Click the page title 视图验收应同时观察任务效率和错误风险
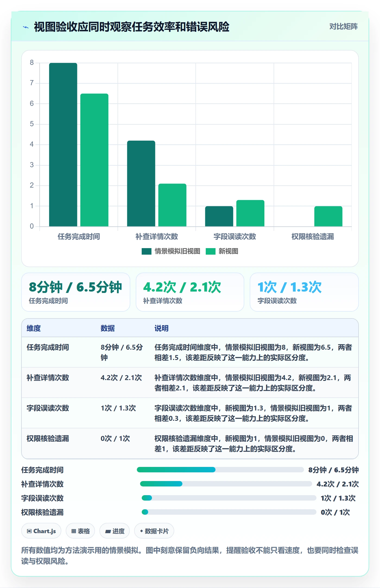 click(x=132, y=27)
